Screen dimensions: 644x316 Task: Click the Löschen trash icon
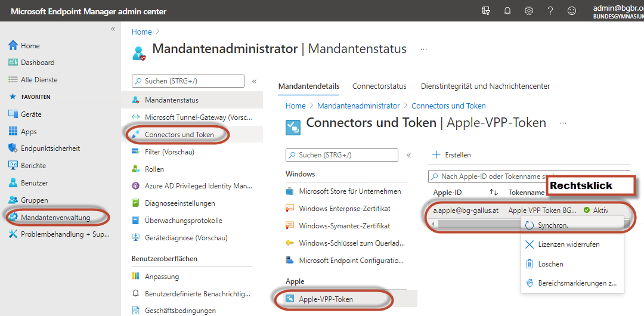click(x=529, y=264)
